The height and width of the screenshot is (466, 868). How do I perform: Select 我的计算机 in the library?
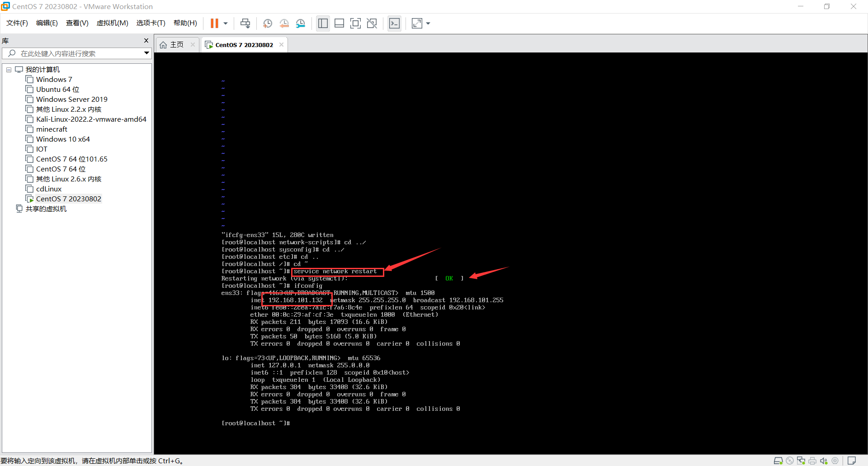[x=42, y=70]
